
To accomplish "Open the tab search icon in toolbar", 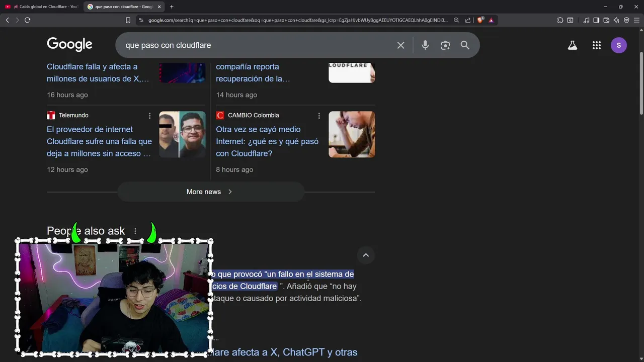I will pyautogui.click(x=570, y=20).
